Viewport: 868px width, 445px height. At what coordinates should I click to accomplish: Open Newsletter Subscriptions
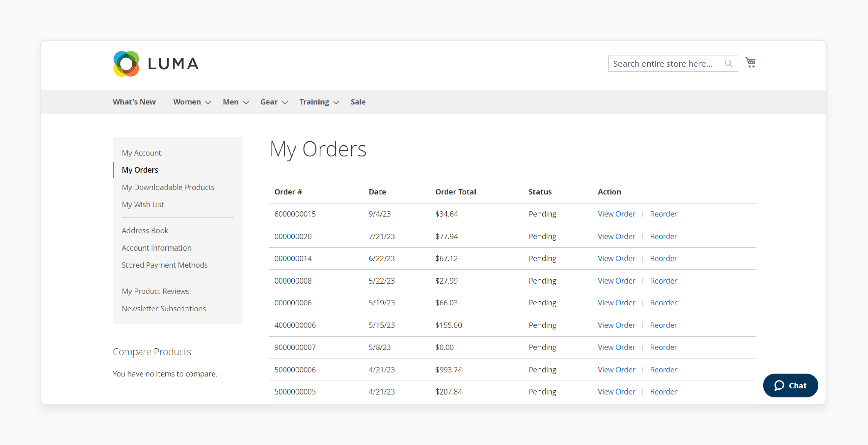click(x=164, y=309)
